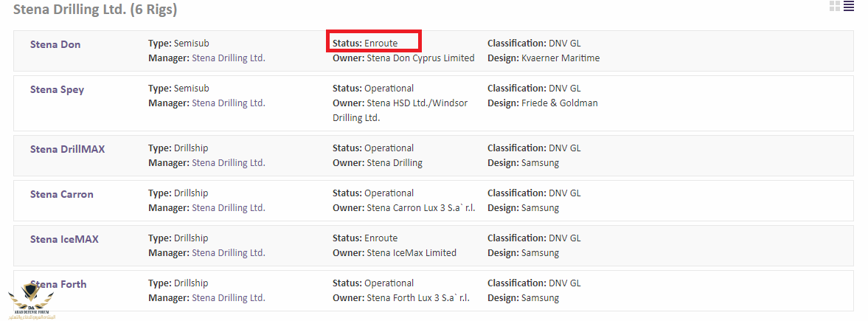Click Stena Don's manager Stena Drilling Ltd.
Viewport: 868px width, 321px height.
point(229,58)
